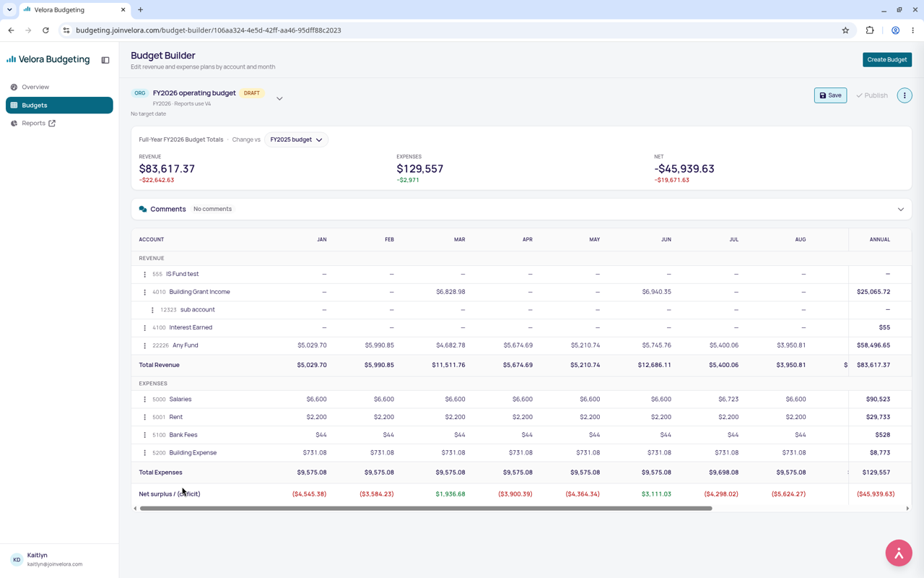Open row menu for Rent
This screenshot has height=578, width=924.
(144, 417)
